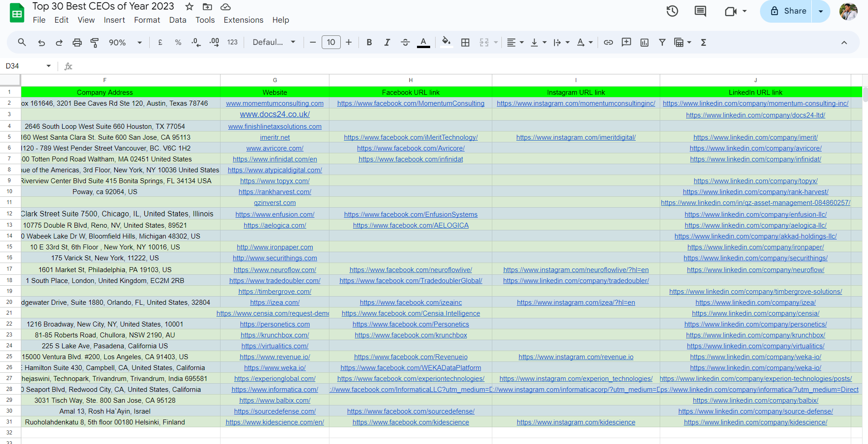Screen dimensions: 868x444
Task: Open fill color paint bucket
Action: coord(446,42)
